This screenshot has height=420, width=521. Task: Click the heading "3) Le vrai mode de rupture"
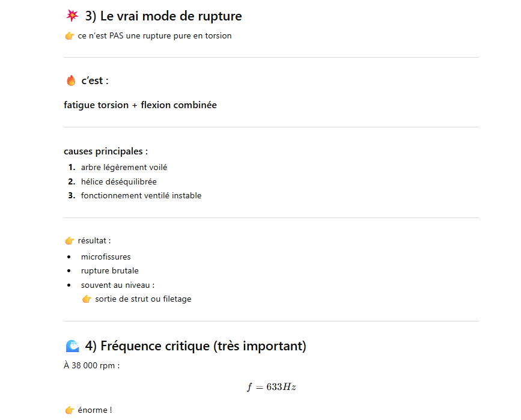pyautogui.click(x=163, y=16)
